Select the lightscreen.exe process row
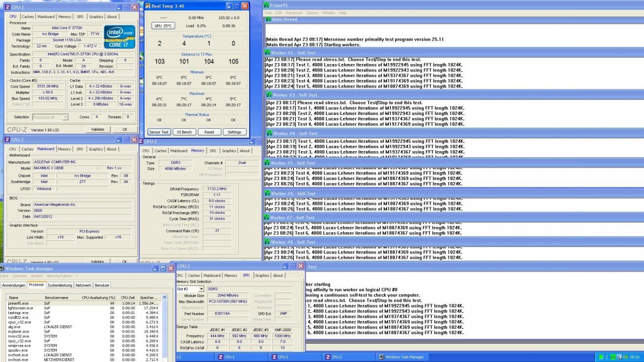 click(x=83, y=308)
